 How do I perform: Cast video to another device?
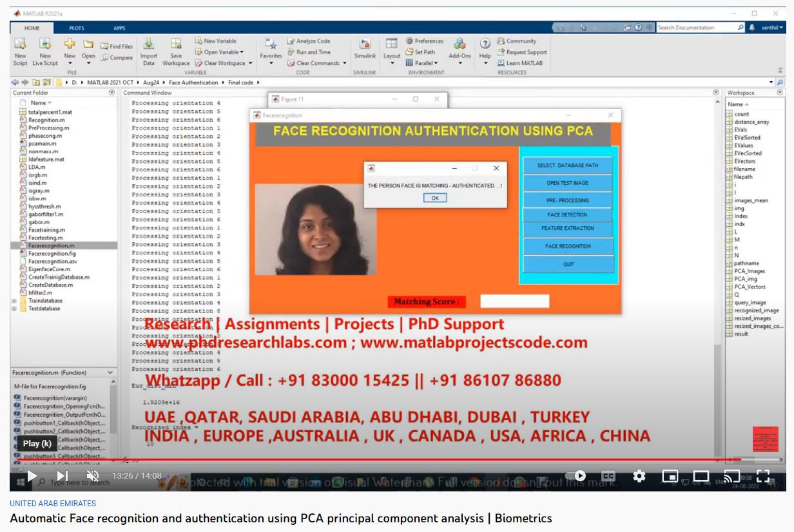731,476
